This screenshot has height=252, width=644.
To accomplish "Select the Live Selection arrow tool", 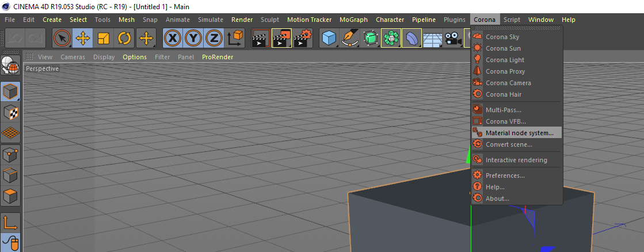I will point(62,39).
